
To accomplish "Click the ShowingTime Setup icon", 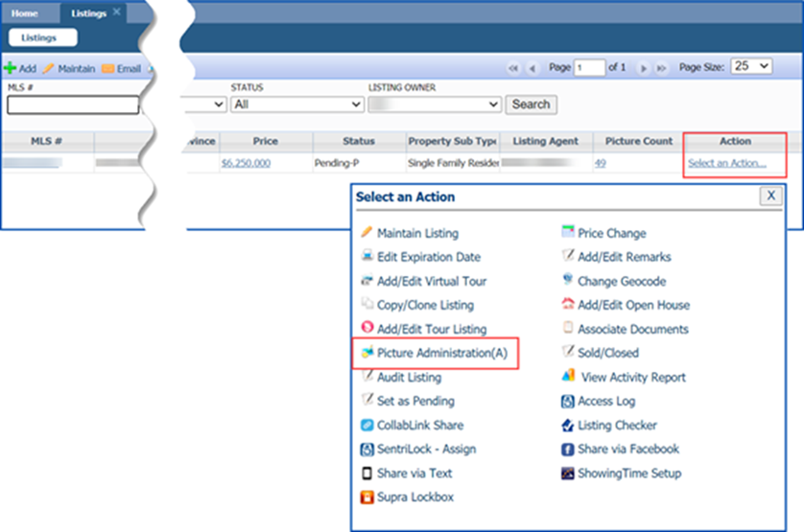I will point(568,474).
